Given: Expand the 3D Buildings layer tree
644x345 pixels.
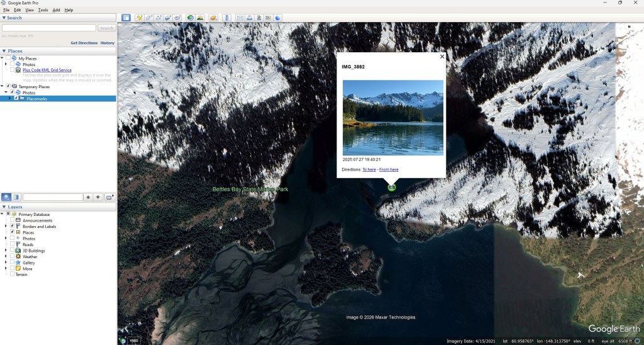Looking at the screenshot, I should pyautogui.click(x=6, y=251).
